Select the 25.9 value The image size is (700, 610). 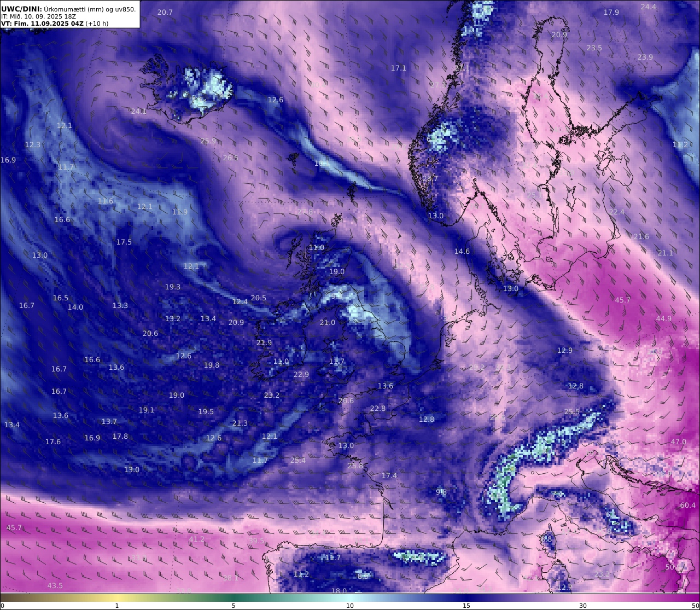click(208, 141)
